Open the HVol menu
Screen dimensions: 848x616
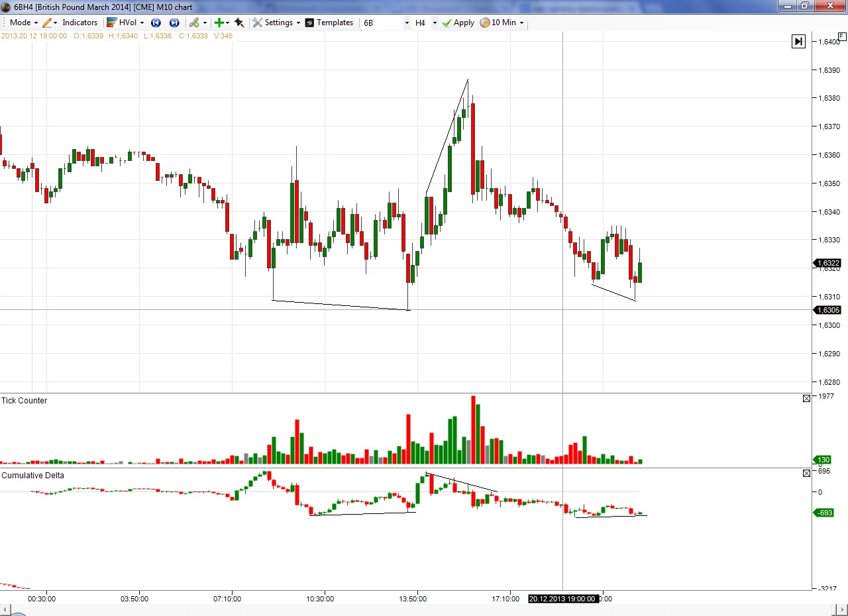(x=131, y=23)
